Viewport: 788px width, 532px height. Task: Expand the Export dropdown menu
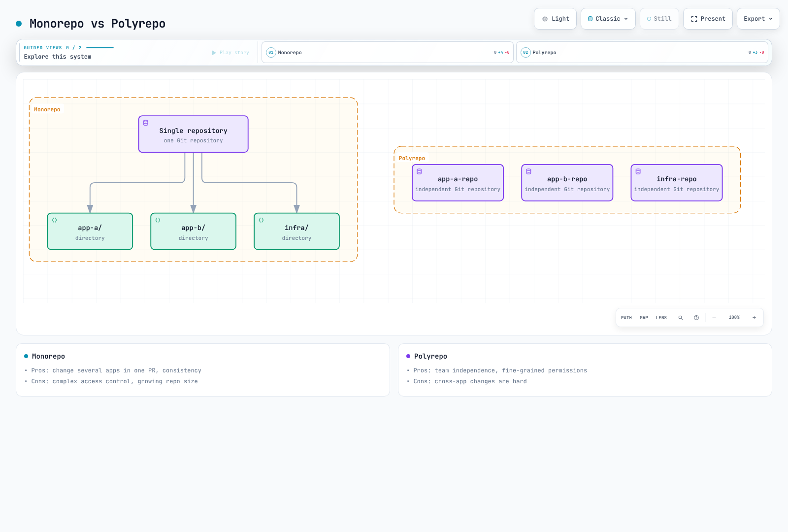point(758,19)
